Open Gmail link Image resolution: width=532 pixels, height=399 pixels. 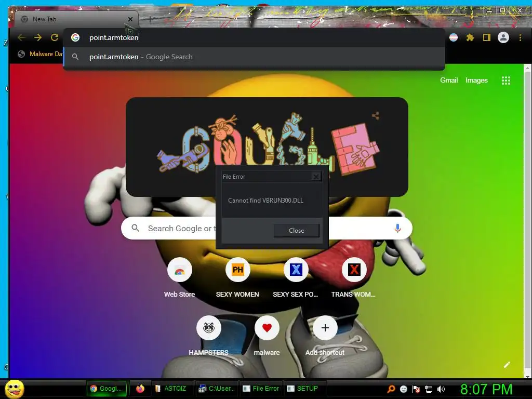(449, 81)
